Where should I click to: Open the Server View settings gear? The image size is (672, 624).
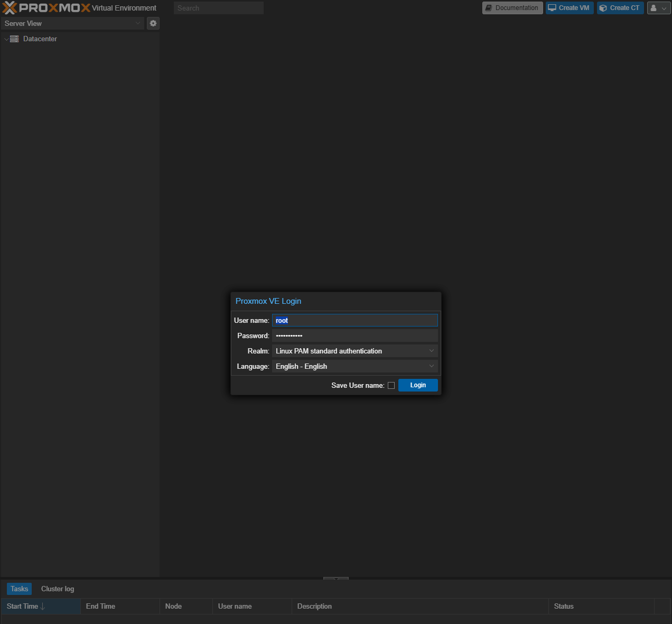[x=153, y=23]
